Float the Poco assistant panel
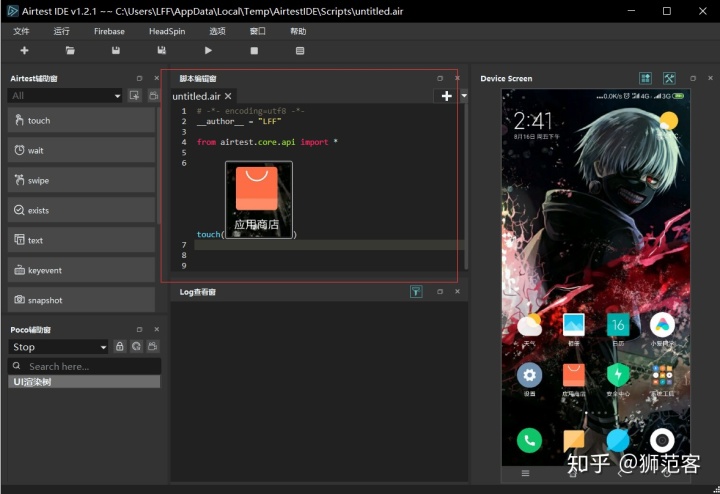 click(139, 330)
